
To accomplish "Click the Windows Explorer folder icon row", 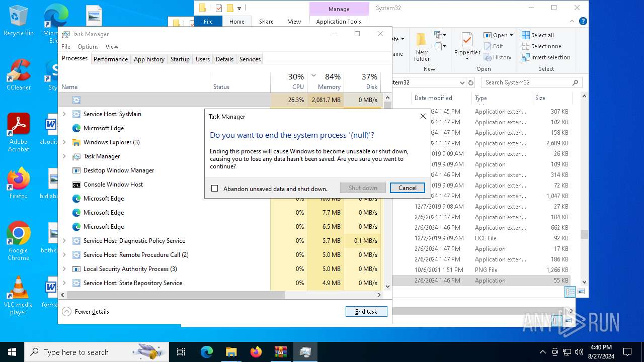I will click(x=76, y=142).
